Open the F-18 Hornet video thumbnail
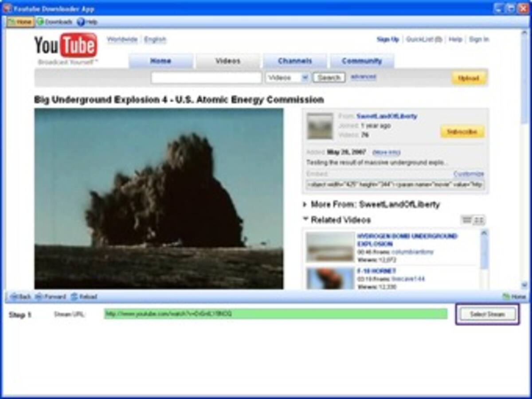This screenshot has width=532, height=399. click(x=330, y=278)
